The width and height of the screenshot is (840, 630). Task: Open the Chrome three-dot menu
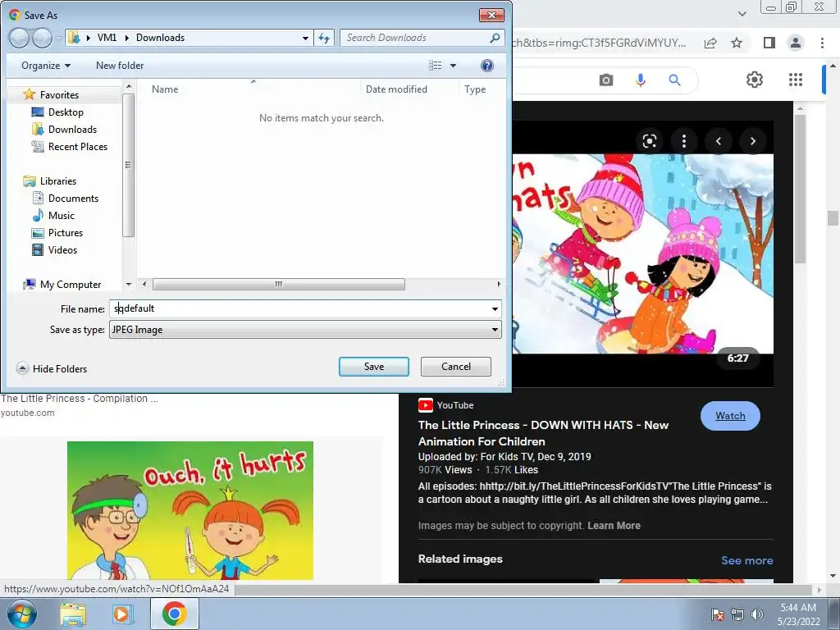(822, 43)
